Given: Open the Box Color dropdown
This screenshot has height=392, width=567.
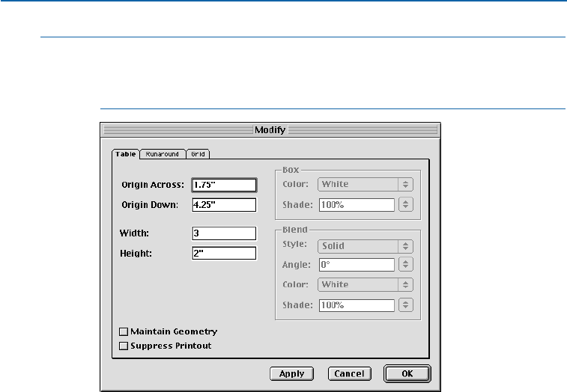Looking at the screenshot, I should click(366, 184).
